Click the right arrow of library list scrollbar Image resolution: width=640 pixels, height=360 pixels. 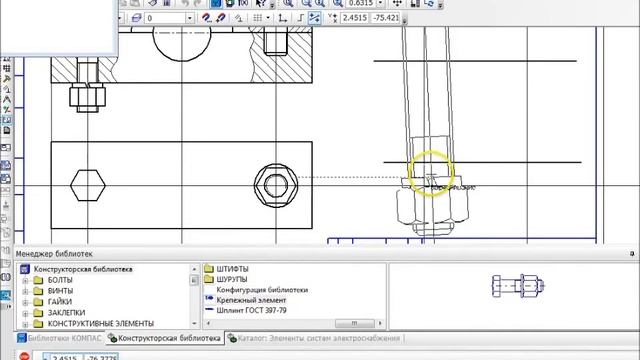[x=380, y=323]
